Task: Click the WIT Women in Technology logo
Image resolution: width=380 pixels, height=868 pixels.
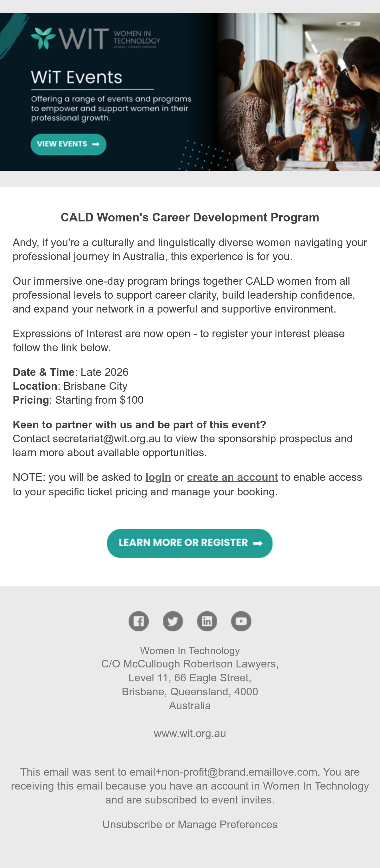Action: tap(95, 38)
